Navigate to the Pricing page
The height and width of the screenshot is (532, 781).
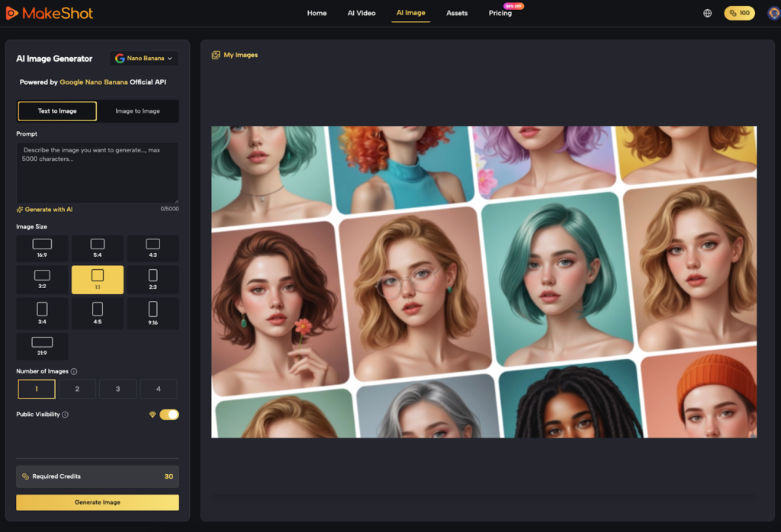coord(500,13)
